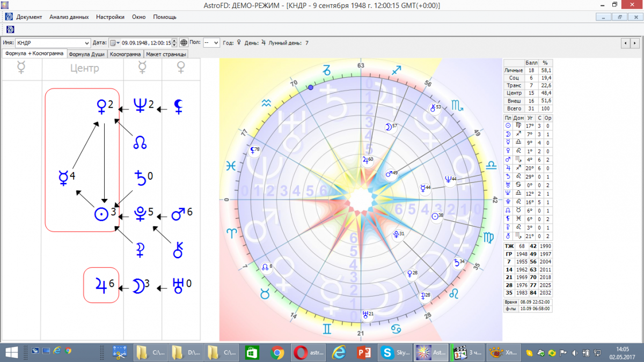Click the AstroFD icon in the toolbar
Viewport: 644px width, 362px height.
tap(10, 29)
